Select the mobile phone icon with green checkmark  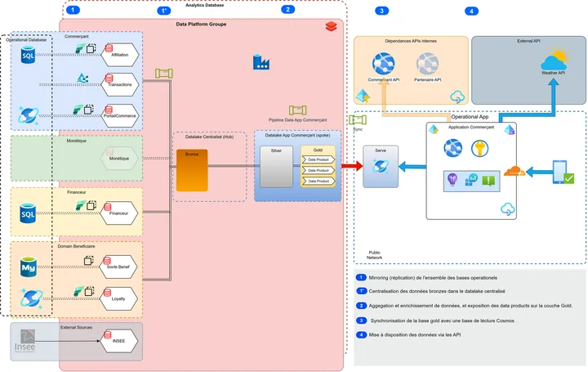click(x=563, y=173)
